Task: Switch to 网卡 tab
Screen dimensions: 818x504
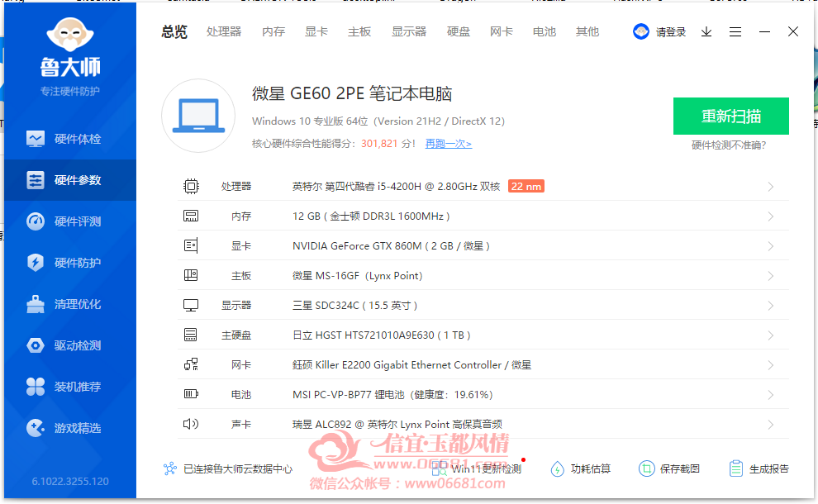Action: click(502, 32)
